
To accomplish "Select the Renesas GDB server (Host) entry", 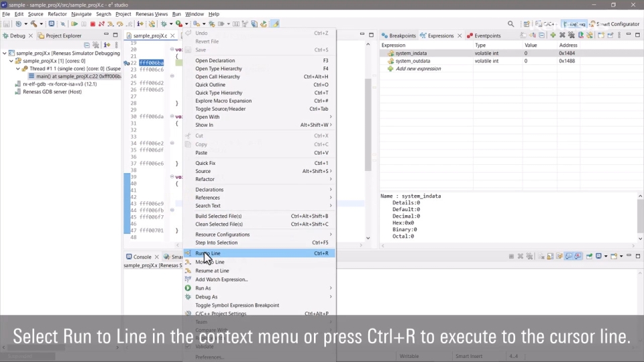I will pos(48,92).
